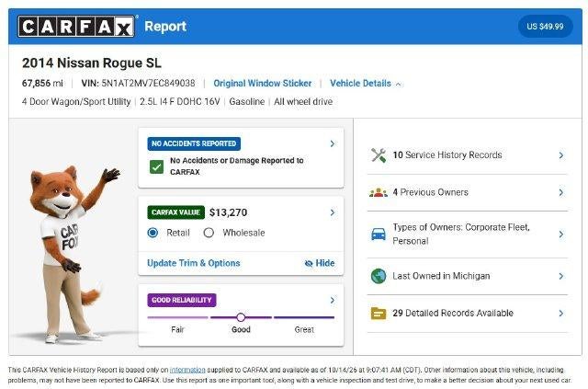Click the $13,270 value amount
588x389 pixels.
pyautogui.click(x=229, y=212)
